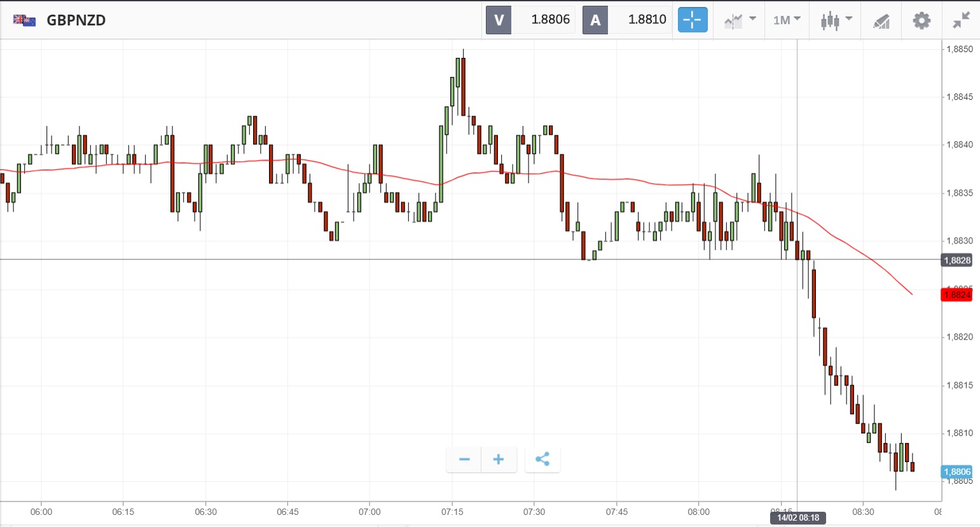The height and width of the screenshot is (527, 980).
Task: Toggle the crosshair cursor button
Action: [x=693, y=20]
